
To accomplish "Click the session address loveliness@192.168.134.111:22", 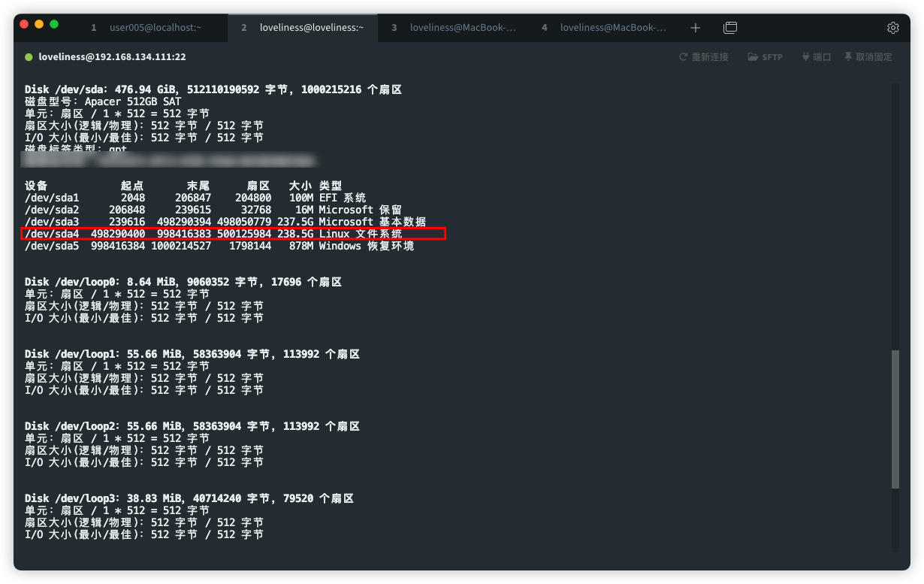I will 113,57.
